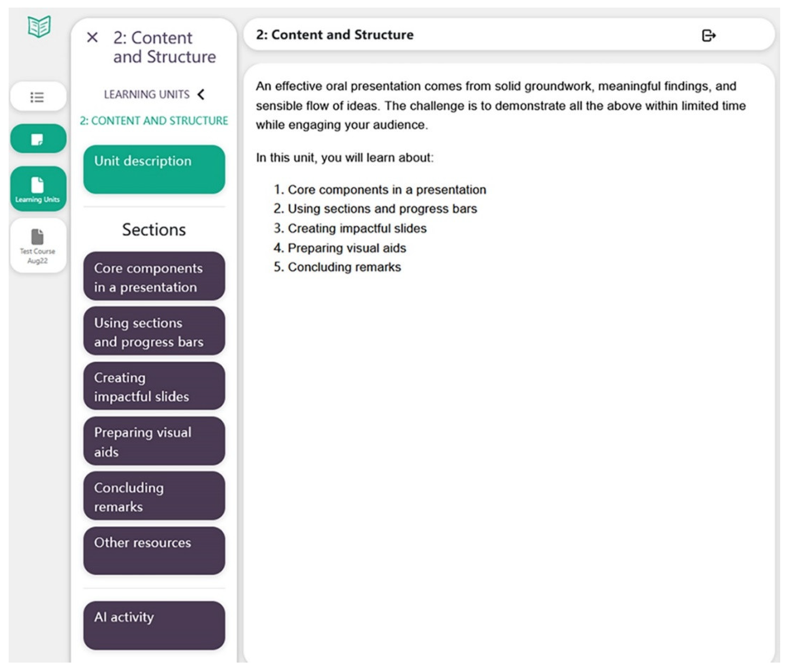787x672 pixels.
Task: Close the unit panel with X icon
Action: click(92, 38)
